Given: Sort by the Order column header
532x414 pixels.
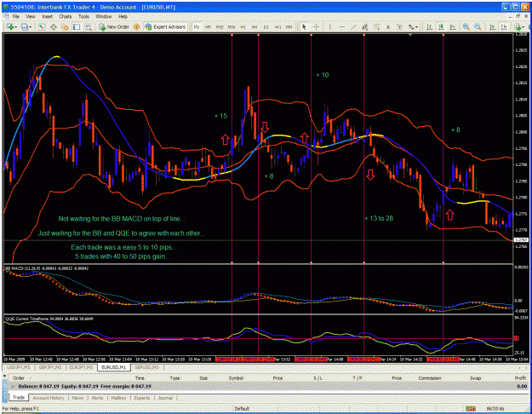Looking at the screenshot, I should [20, 378].
